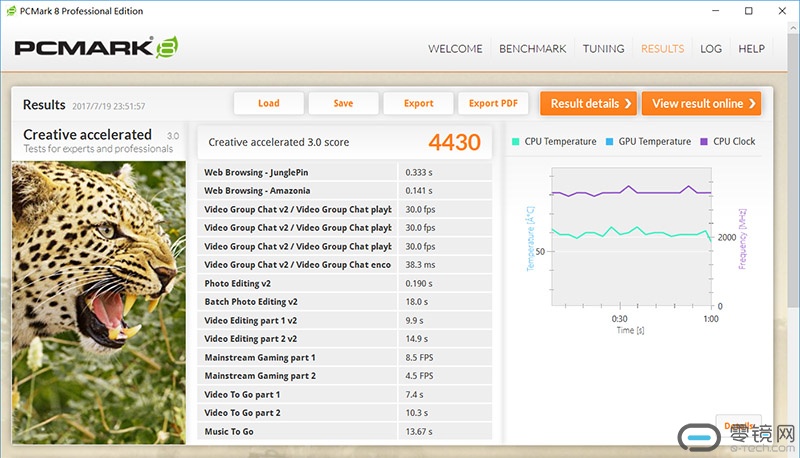This screenshot has width=800, height=458.
Task: Click the 0.333 s JunglePin value
Action: tap(419, 172)
